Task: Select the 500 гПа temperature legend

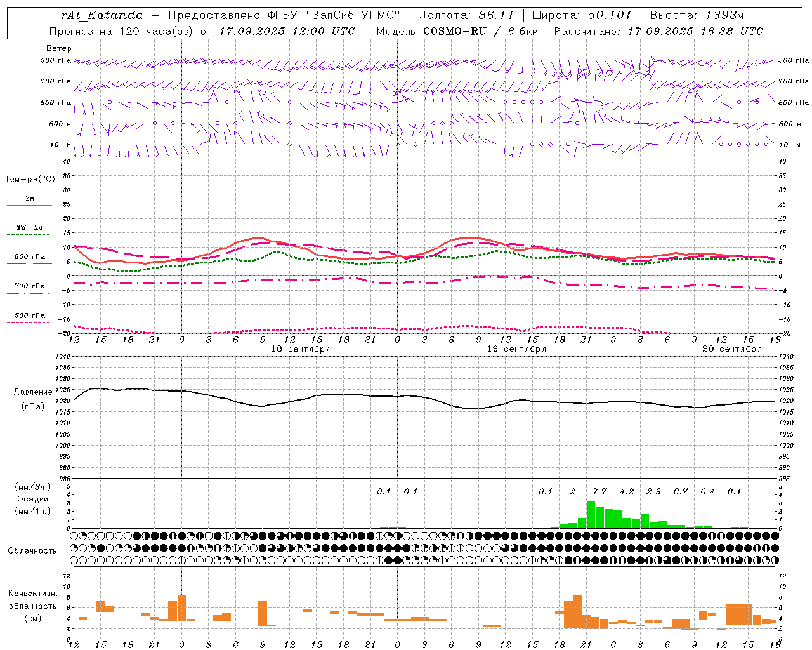Action: pos(29,318)
